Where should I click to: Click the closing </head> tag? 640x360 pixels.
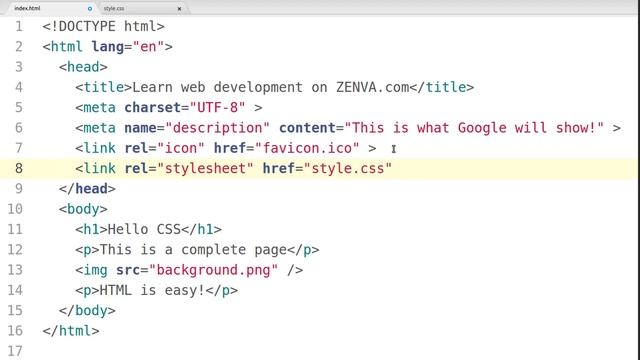click(87, 189)
